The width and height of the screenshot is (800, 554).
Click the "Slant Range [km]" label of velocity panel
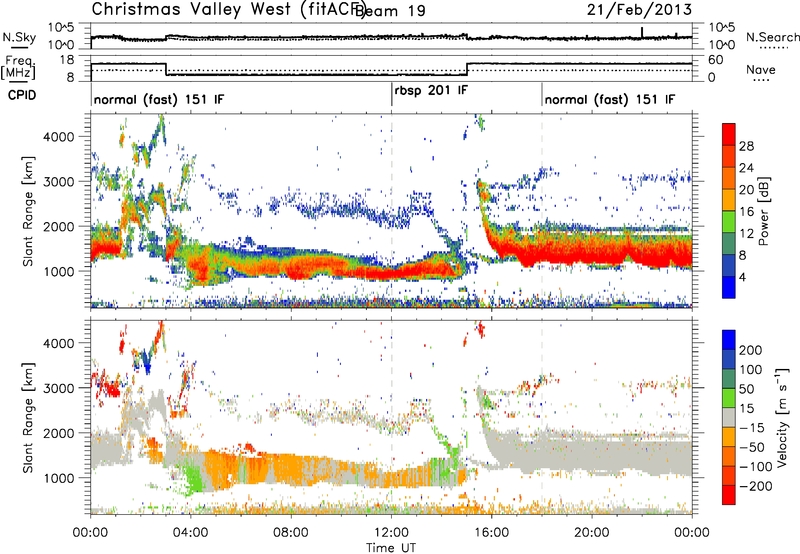28,418
